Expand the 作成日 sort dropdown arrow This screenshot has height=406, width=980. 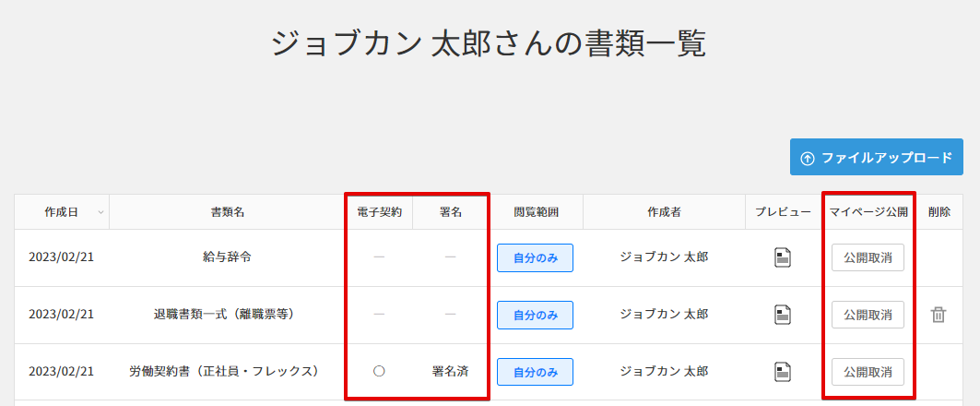pyautogui.click(x=100, y=213)
